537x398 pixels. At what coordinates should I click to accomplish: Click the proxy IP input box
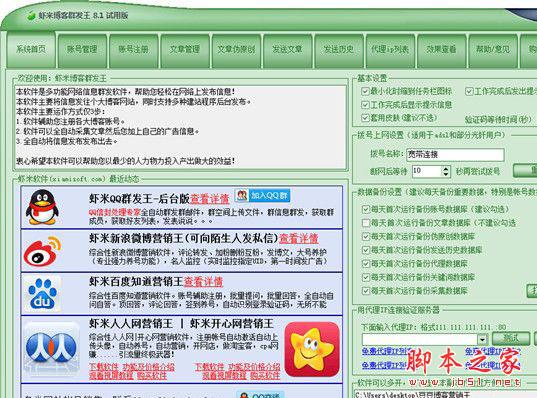coord(420,339)
